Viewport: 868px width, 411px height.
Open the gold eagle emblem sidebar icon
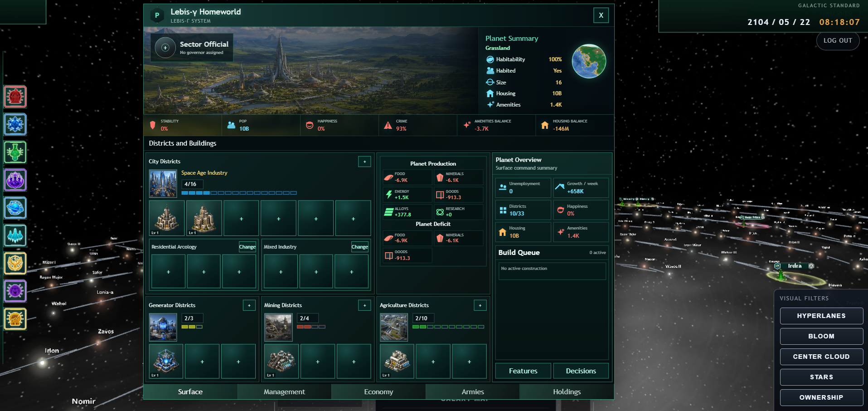(x=15, y=263)
